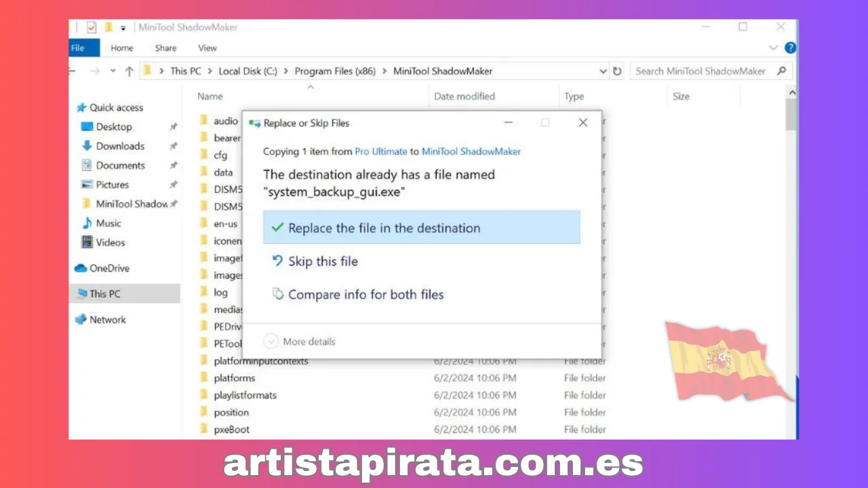
Task: Expand the chevron after This PC breadcrumb
Action: tap(210, 71)
